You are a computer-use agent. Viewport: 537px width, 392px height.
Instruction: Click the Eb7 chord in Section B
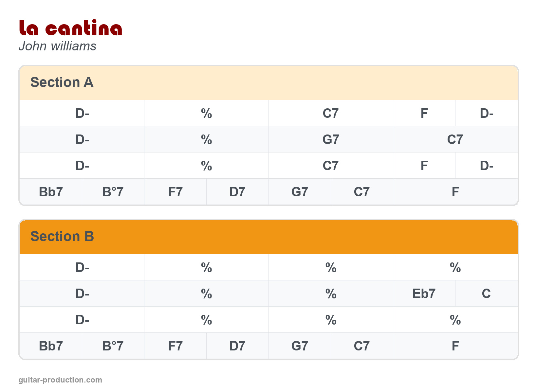click(x=424, y=294)
